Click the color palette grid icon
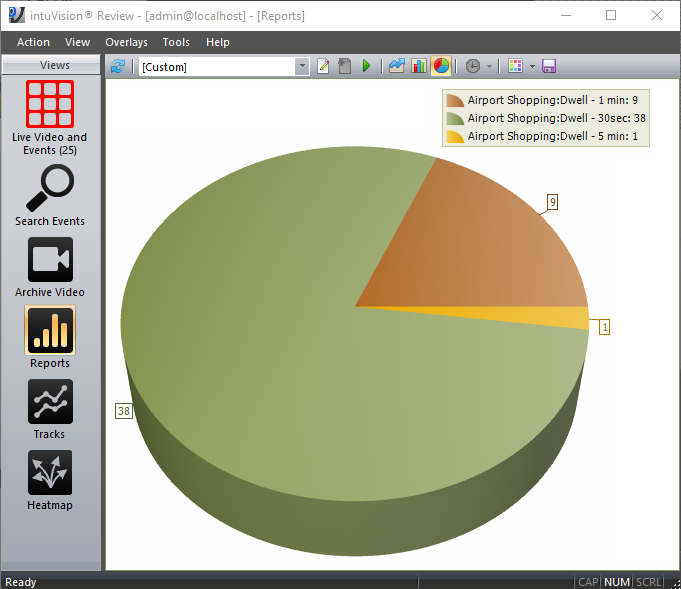 point(516,66)
